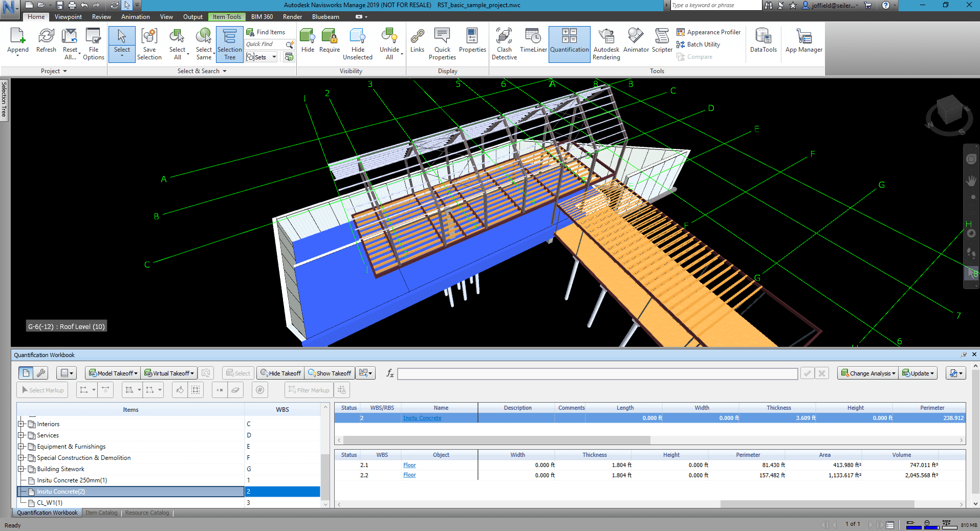
Task: Select the CL_W1(1) tree item
Action: click(50, 502)
